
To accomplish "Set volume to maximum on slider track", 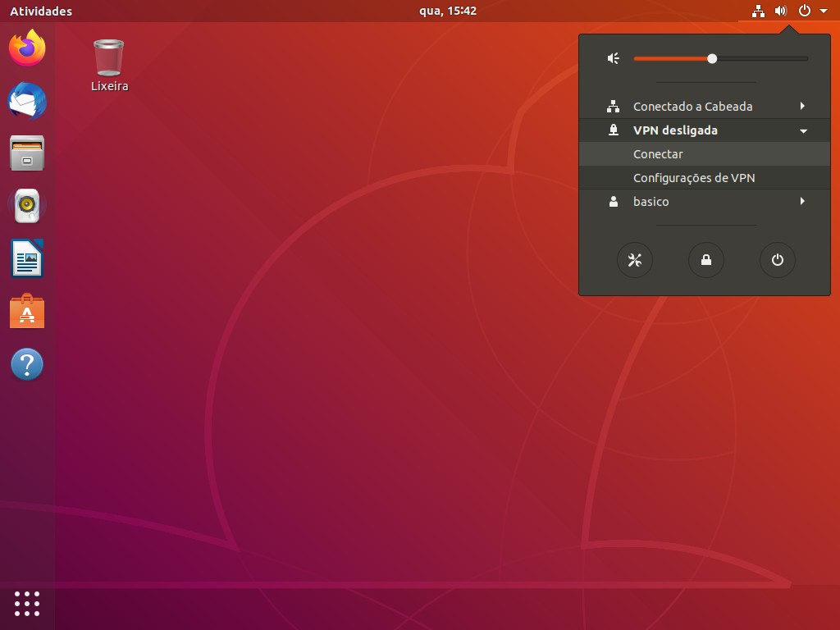I will click(807, 58).
